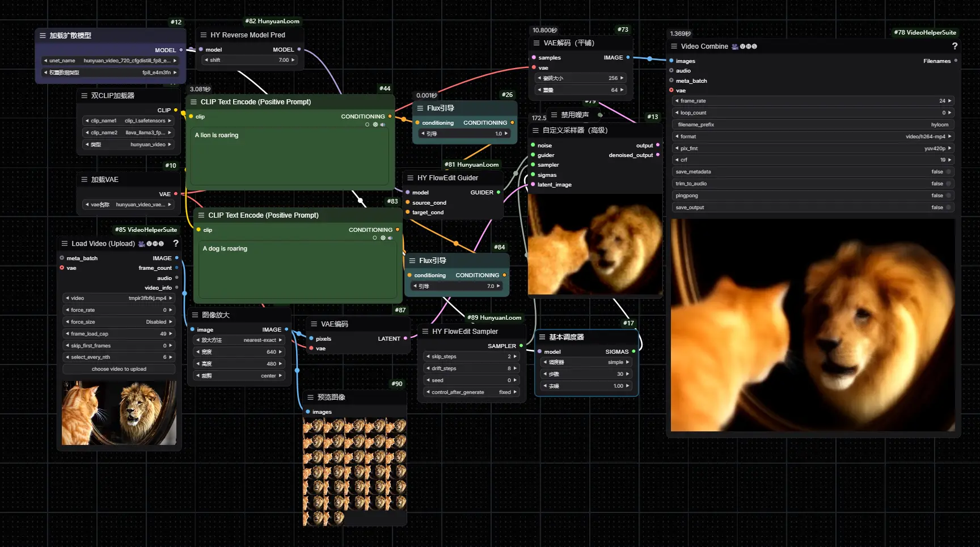980x547 pixels.
Task: Open menu icon of 双CLIP加载器 node
Action: (84, 96)
